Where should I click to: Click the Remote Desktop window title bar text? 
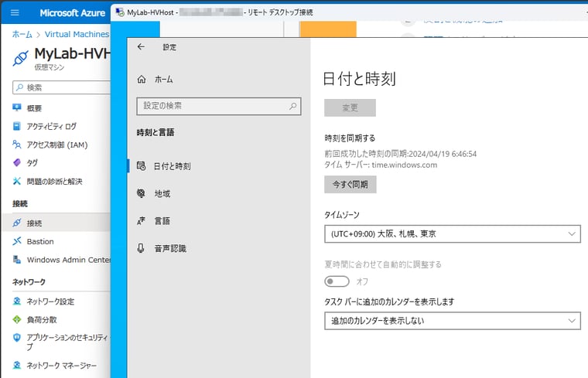pos(220,12)
